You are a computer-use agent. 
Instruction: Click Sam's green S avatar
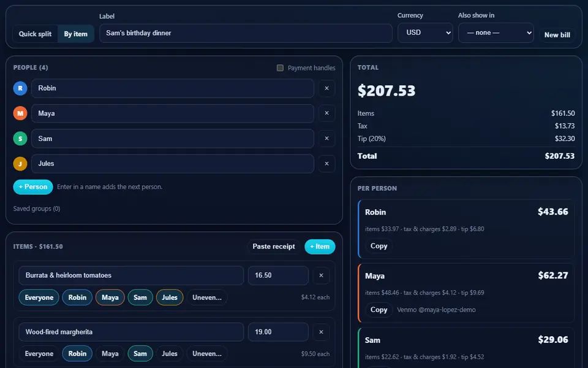point(20,139)
